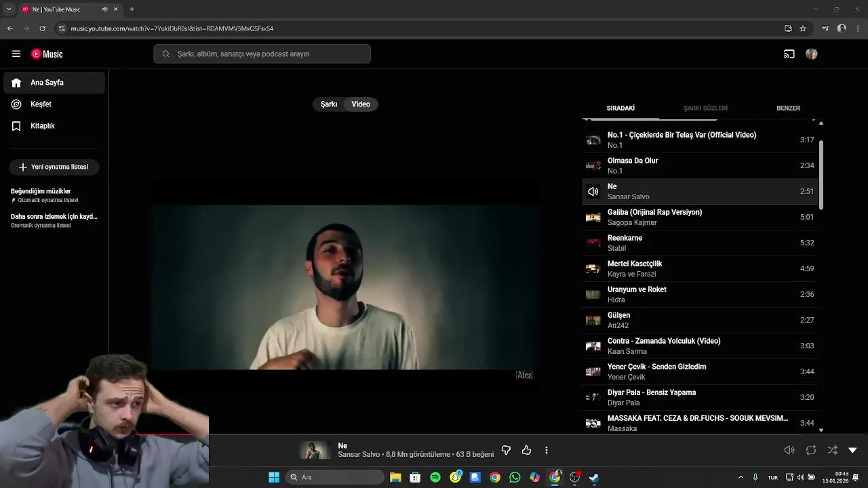
Task: Open Spotify from the taskbar
Action: click(x=435, y=477)
